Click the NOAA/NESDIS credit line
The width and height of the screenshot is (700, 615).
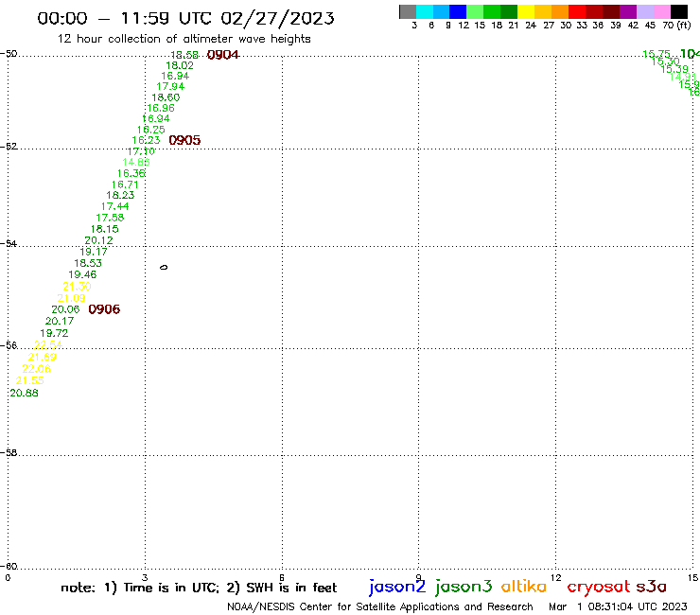coord(380,606)
